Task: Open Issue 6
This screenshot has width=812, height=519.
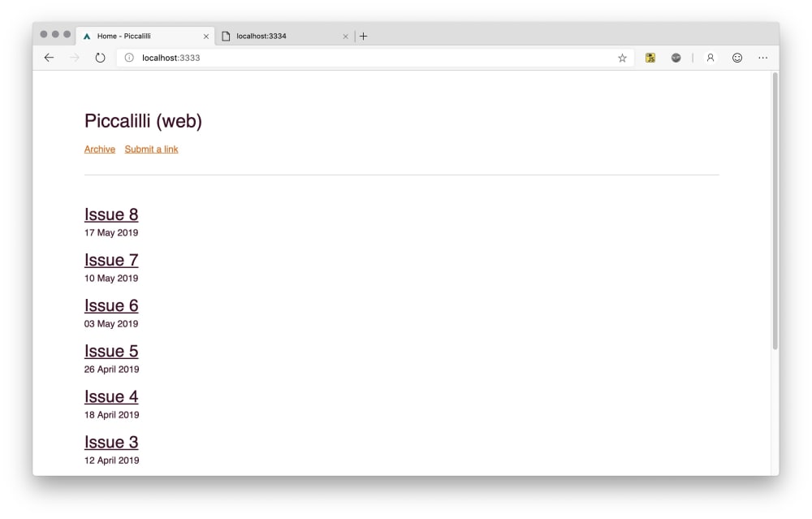Action: 111,305
